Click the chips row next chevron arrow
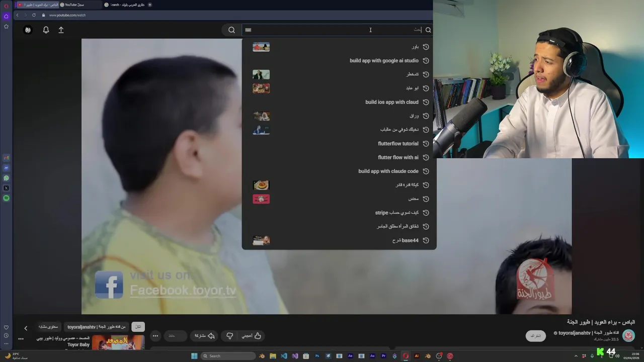Screen dimensions: 644x362 coord(26,328)
